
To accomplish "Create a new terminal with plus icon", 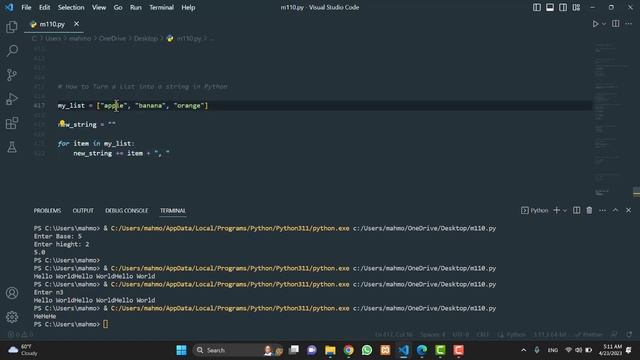I will tap(556, 210).
